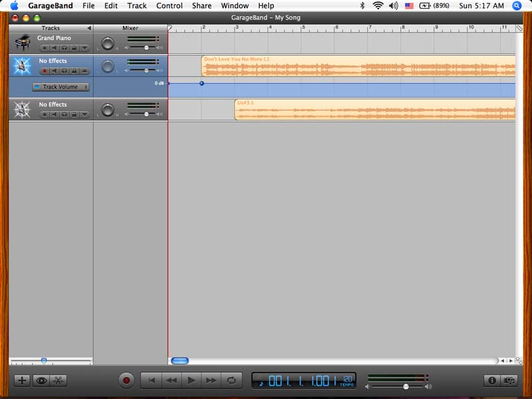Click the note icon in the time display
Screen dimensions: 532x399
(x=261, y=384)
